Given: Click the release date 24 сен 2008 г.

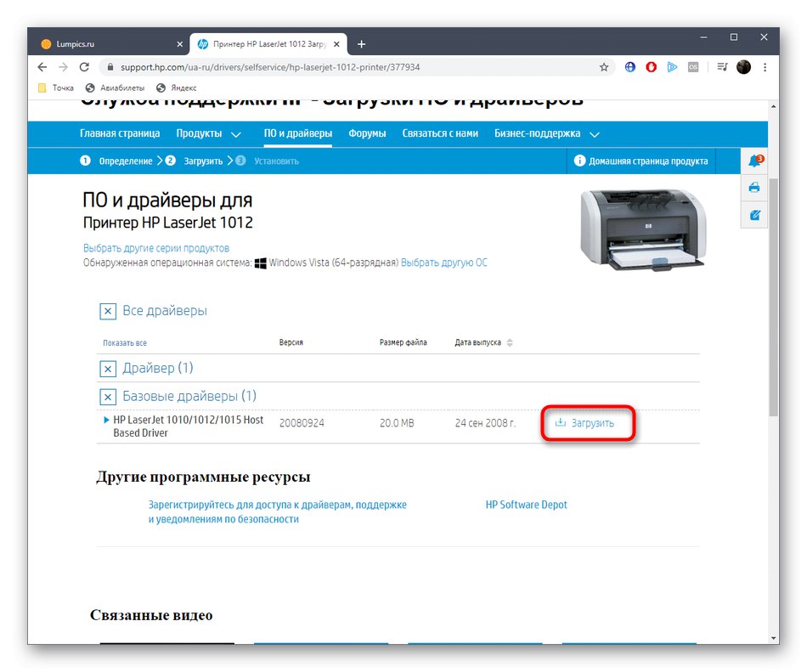Looking at the screenshot, I should [x=485, y=423].
